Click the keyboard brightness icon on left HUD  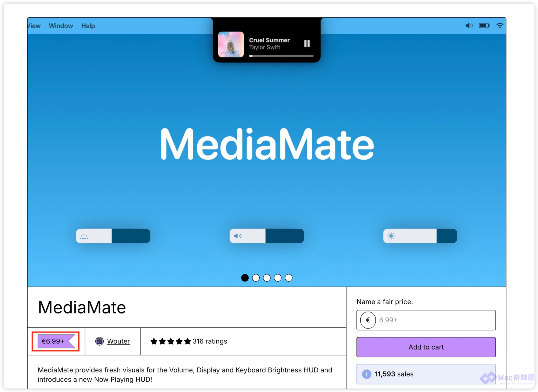click(x=84, y=236)
